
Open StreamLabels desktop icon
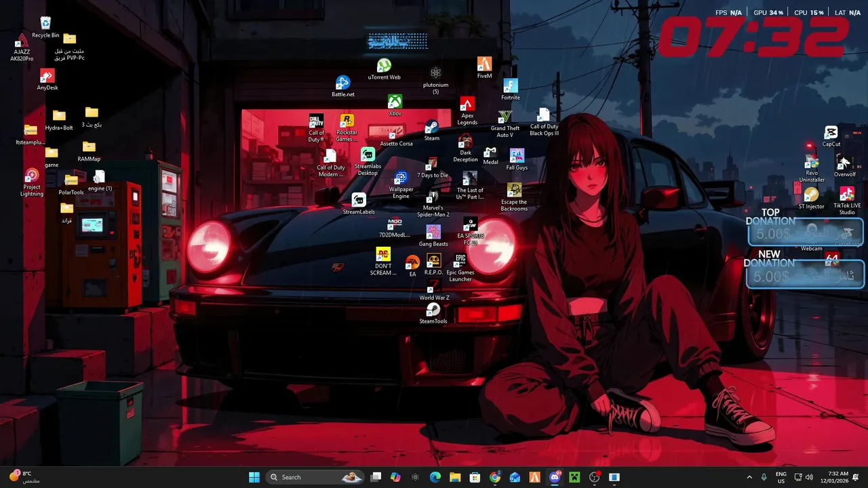359,204
